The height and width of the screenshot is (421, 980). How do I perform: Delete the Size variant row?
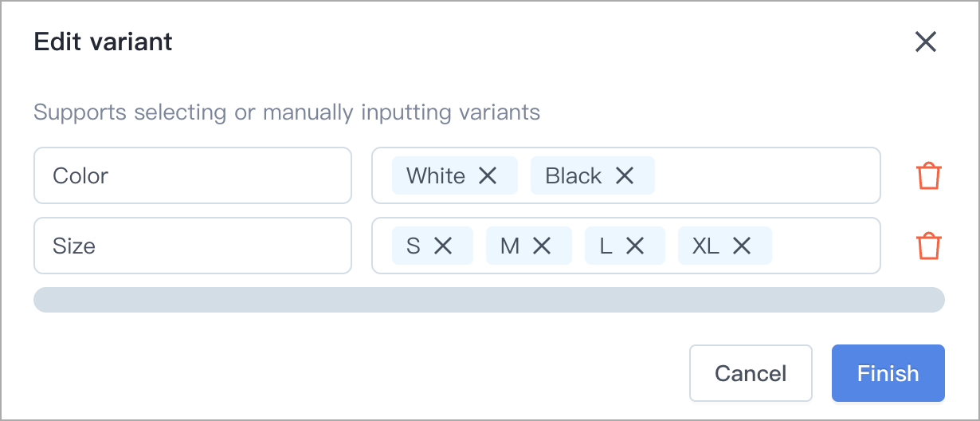click(x=929, y=246)
